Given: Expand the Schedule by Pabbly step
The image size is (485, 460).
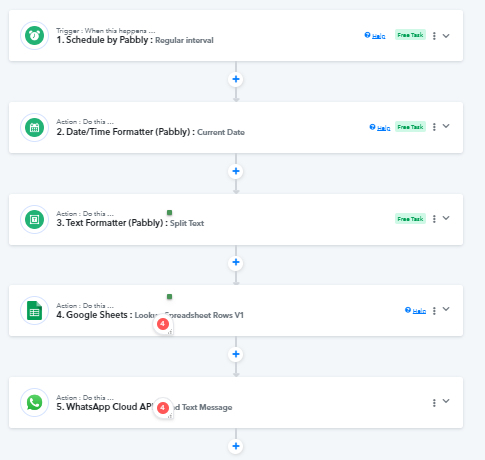Looking at the screenshot, I should pyautogui.click(x=446, y=36).
